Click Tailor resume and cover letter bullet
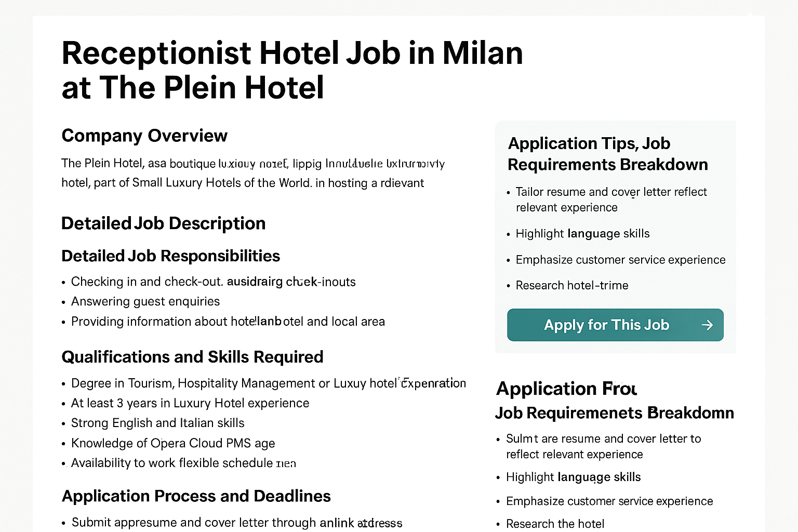 611,199
